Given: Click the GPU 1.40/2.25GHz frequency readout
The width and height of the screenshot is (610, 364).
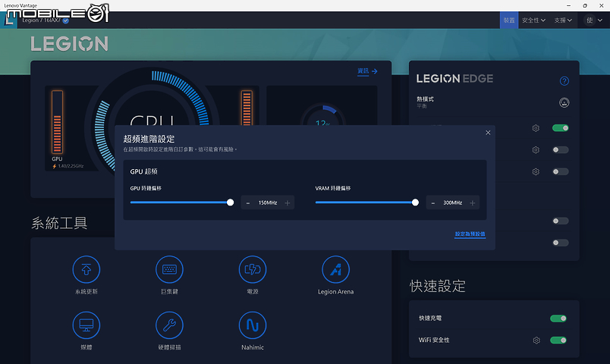Looking at the screenshot, I should click(68, 166).
